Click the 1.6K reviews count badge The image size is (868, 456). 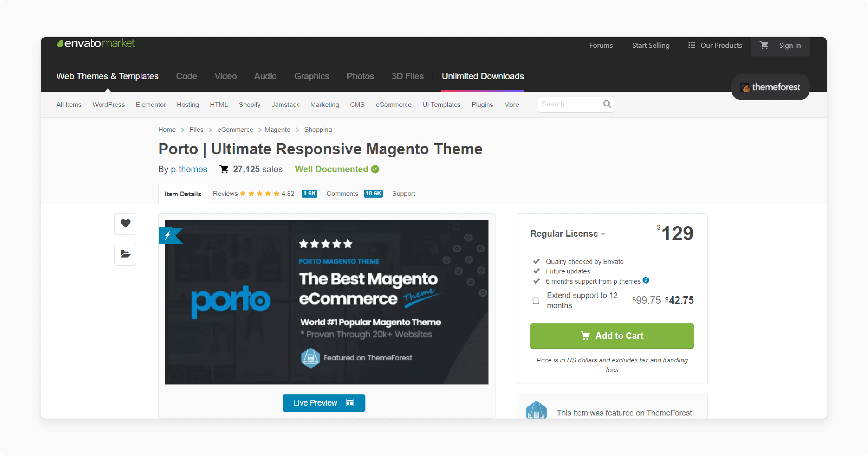click(x=309, y=194)
